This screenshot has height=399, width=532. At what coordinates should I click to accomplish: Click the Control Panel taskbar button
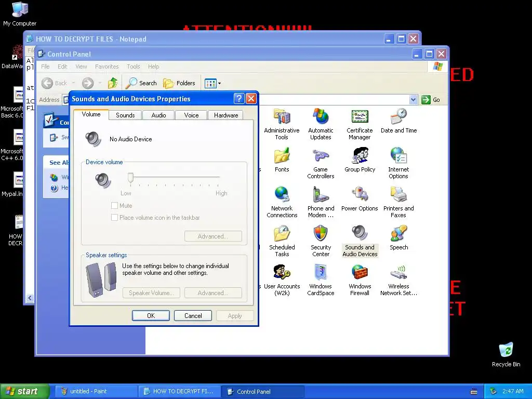click(x=262, y=391)
